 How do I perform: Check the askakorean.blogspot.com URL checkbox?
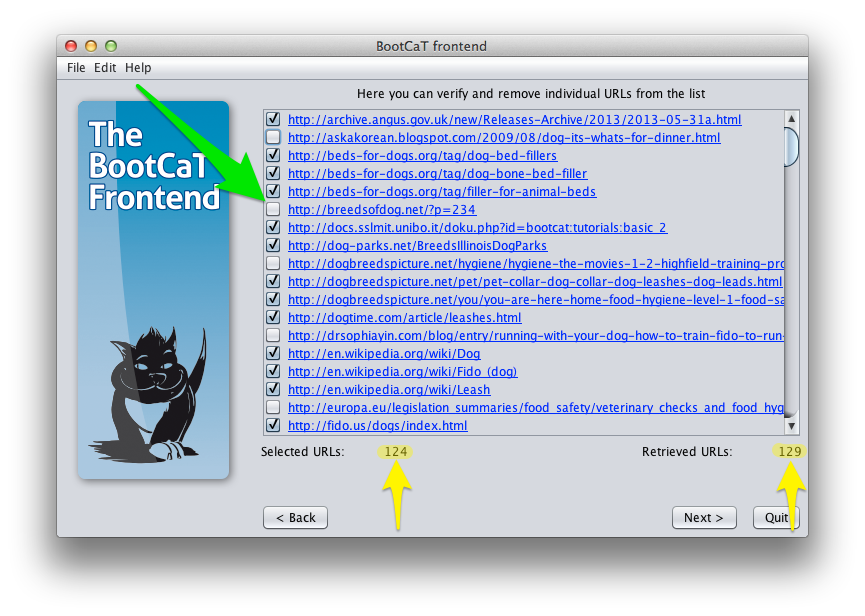(273, 137)
